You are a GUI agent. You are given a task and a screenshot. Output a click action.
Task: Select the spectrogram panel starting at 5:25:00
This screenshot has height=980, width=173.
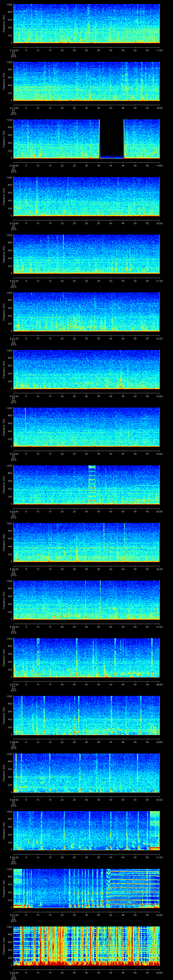pyautogui.click(x=87, y=542)
